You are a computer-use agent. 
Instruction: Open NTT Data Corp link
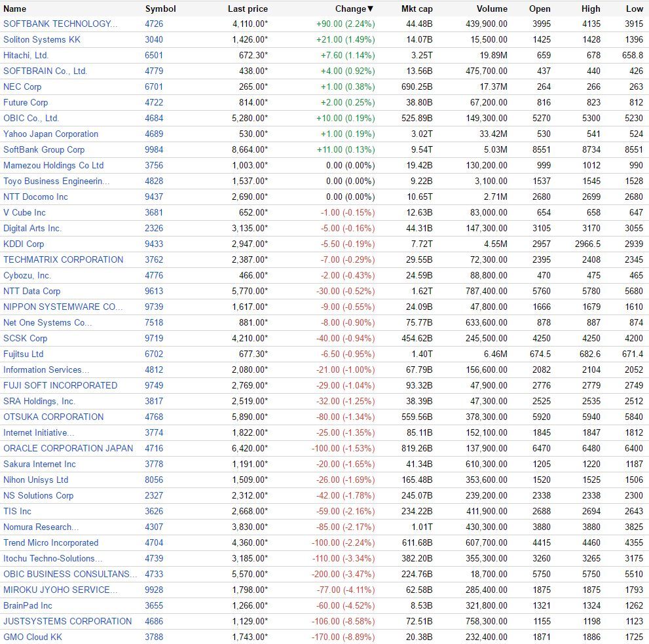(x=32, y=292)
